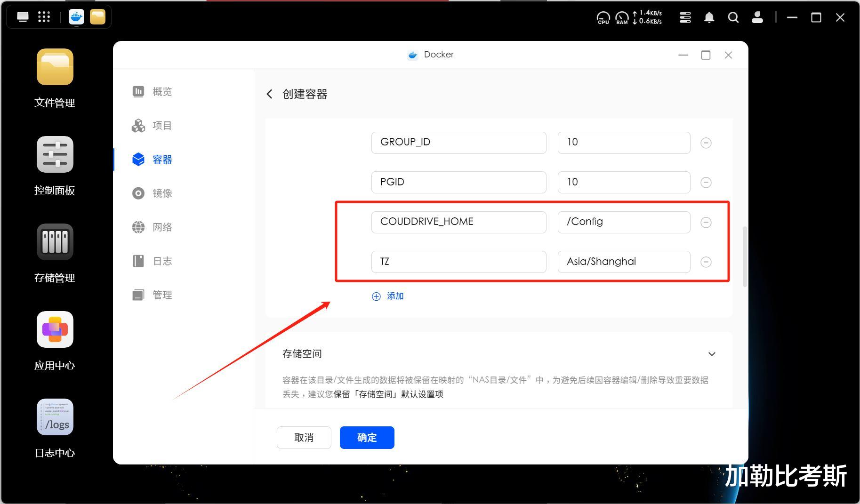Remove the GROUP_ID environment variable

click(706, 143)
